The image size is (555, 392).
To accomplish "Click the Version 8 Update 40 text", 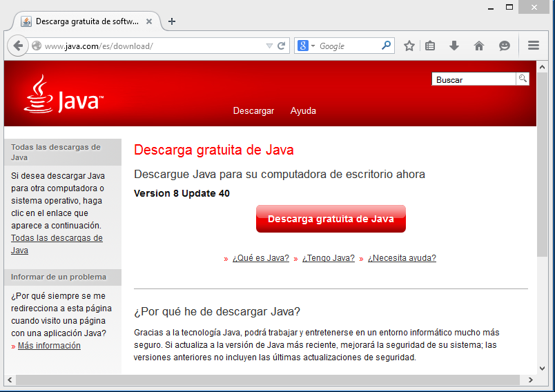I will coord(182,193).
